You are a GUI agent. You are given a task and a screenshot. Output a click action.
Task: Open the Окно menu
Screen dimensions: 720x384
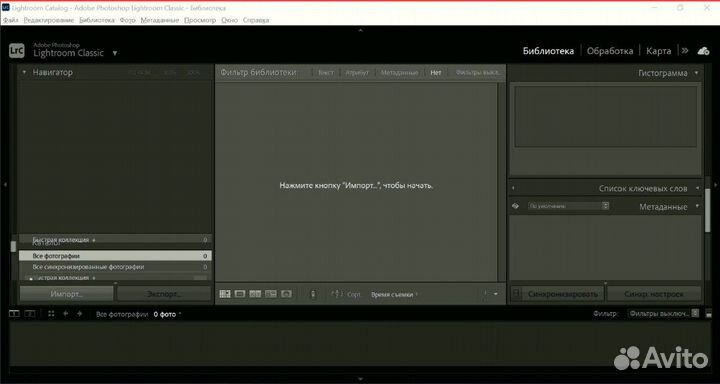(x=229, y=20)
